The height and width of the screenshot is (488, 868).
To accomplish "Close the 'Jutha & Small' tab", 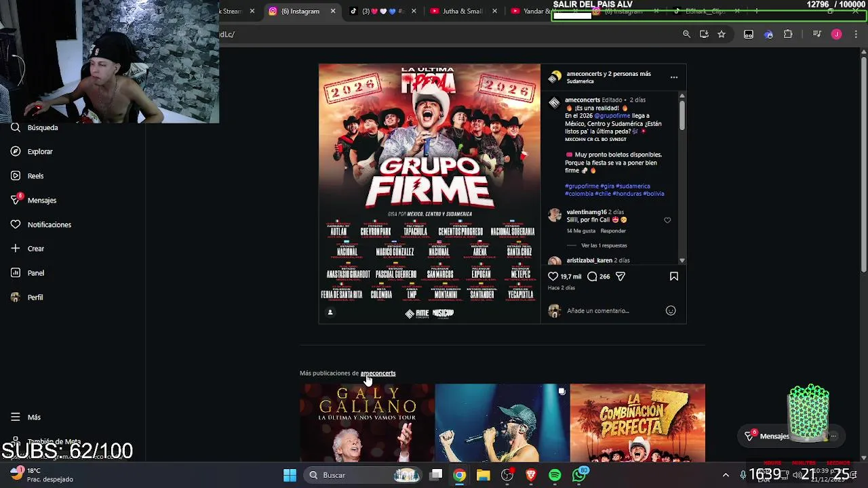I will coord(494,11).
